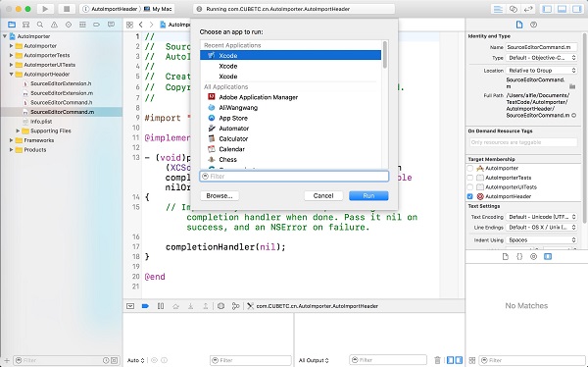
Task: Expand the AutoImporterTests folder
Action: coord(11,55)
